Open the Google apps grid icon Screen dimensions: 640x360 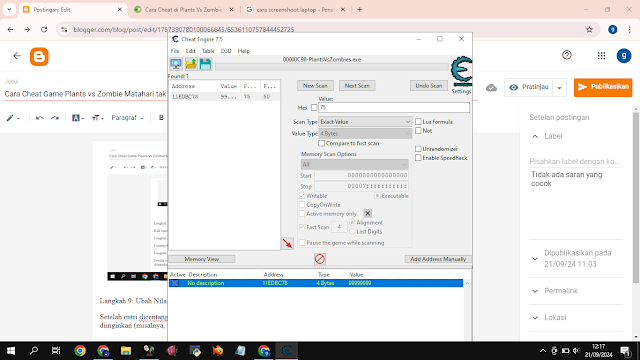601,56
